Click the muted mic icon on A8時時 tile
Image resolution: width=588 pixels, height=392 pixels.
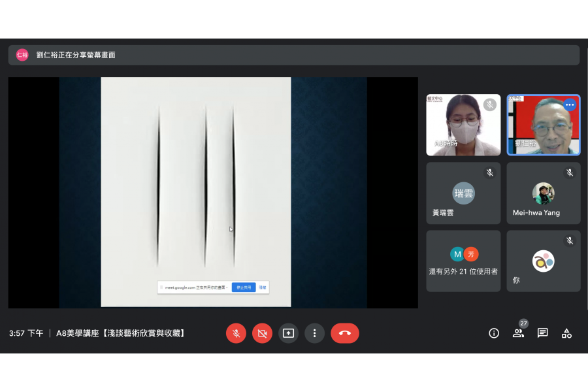[x=490, y=105]
